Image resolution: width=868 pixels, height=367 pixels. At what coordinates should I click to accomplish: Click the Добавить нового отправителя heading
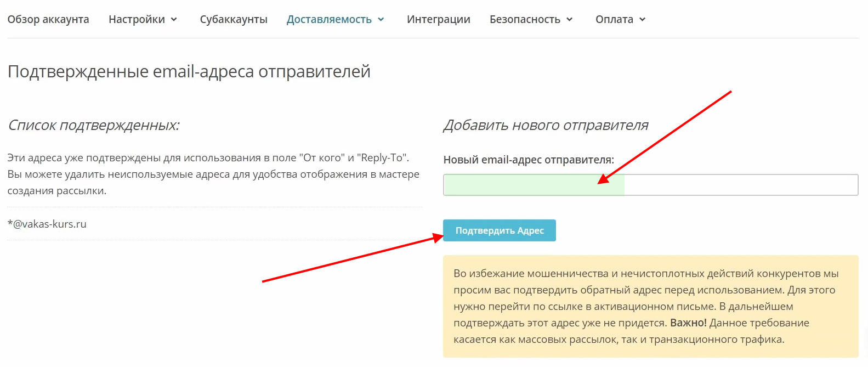[x=546, y=125]
